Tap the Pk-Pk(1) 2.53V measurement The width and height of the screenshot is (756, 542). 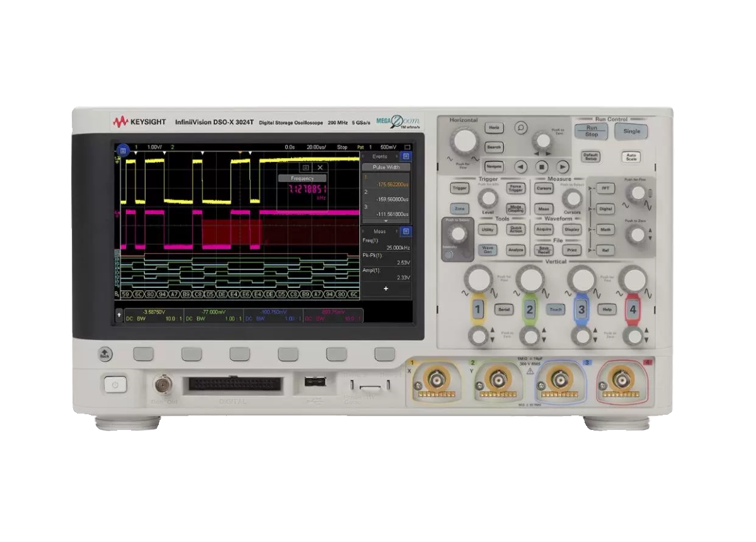click(x=386, y=259)
